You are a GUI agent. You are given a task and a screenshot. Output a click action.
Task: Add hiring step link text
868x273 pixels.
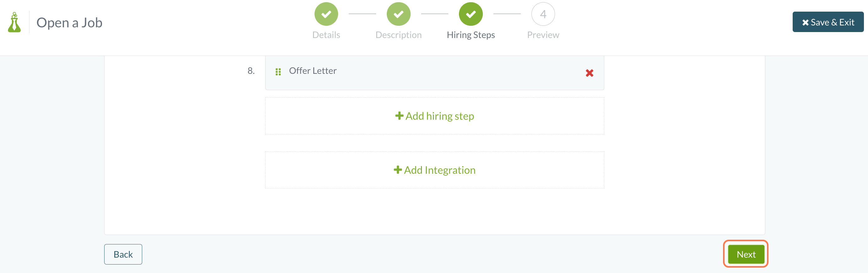pos(439,116)
